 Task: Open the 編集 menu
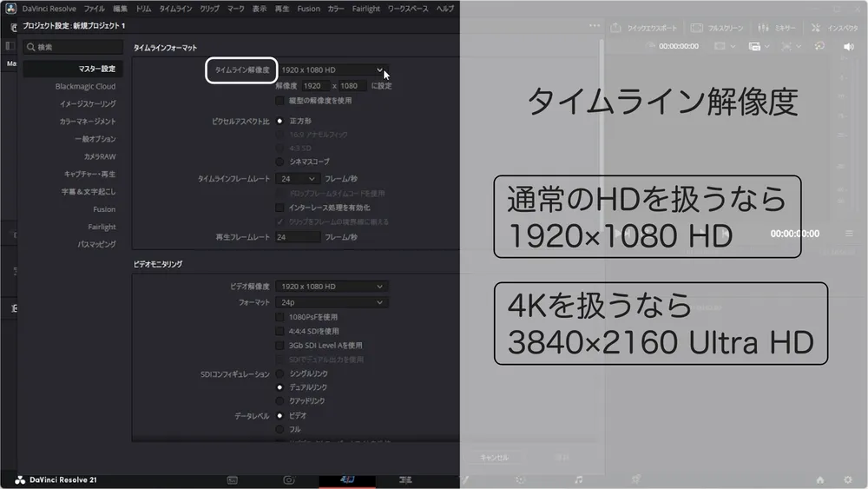coord(120,9)
